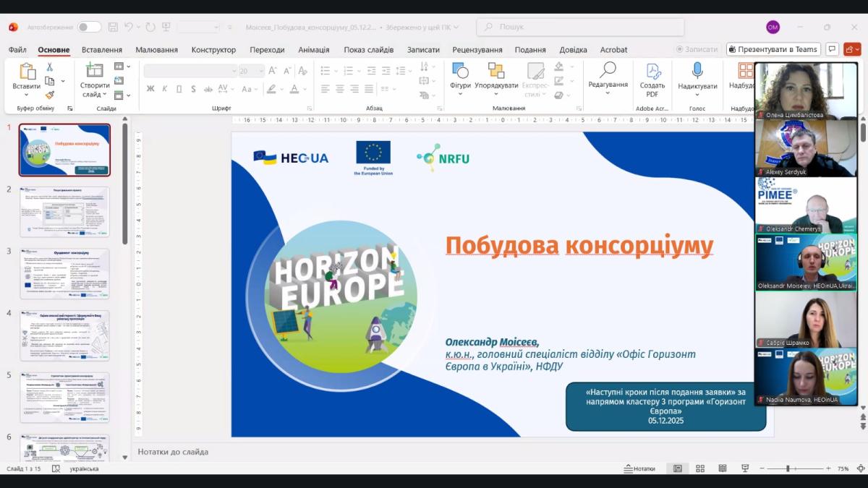Image resolution: width=868 pixels, height=488 pixels.
Task: Toggle normal view button in status bar
Action: pyautogui.click(x=678, y=468)
